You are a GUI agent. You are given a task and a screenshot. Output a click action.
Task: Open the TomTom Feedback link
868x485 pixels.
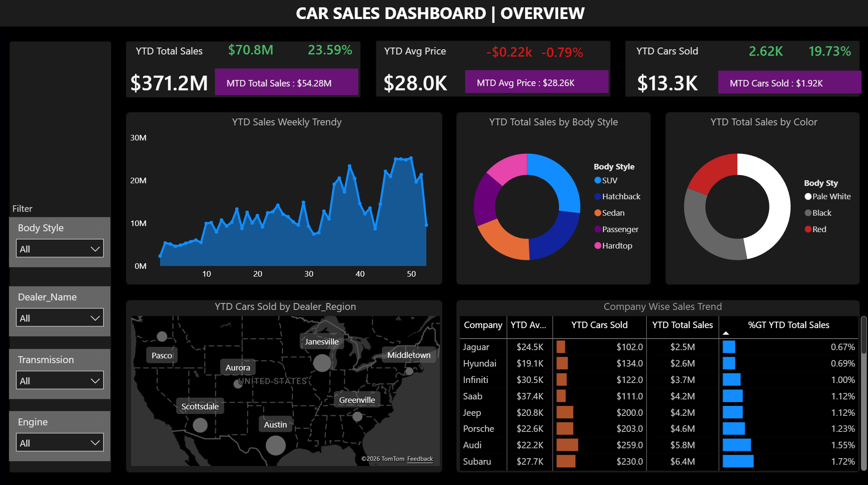coord(420,459)
